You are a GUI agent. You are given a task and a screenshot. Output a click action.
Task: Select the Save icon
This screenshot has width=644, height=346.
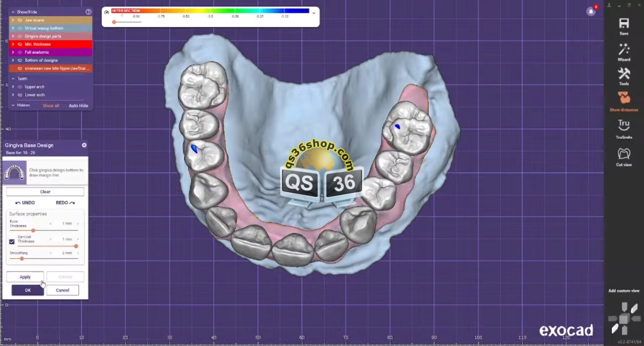(x=623, y=23)
